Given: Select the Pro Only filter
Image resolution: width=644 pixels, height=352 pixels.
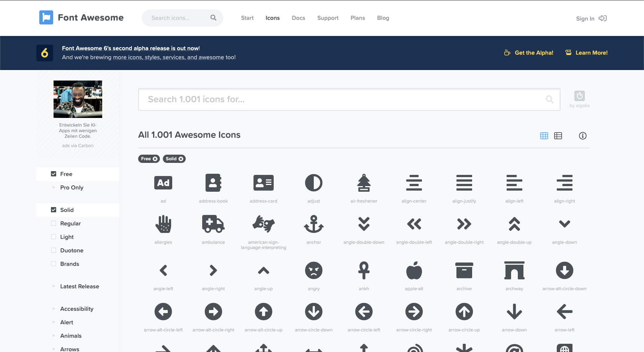Looking at the screenshot, I should pyautogui.click(x=72, y=187).
